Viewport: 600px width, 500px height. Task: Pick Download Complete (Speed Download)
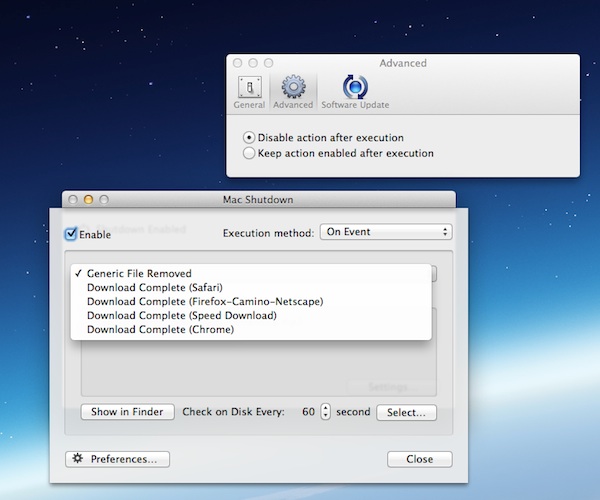click(x=181, y=315)
